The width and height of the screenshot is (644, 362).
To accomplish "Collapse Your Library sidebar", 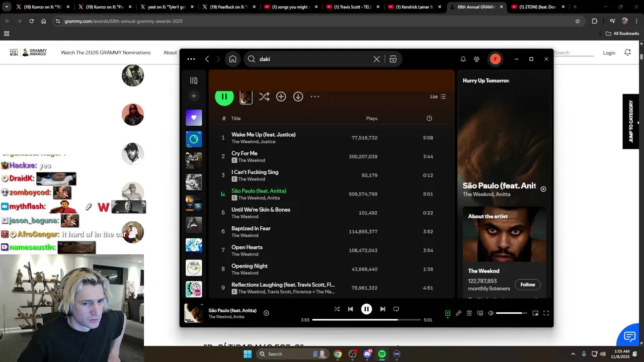I will click(194, 80).
